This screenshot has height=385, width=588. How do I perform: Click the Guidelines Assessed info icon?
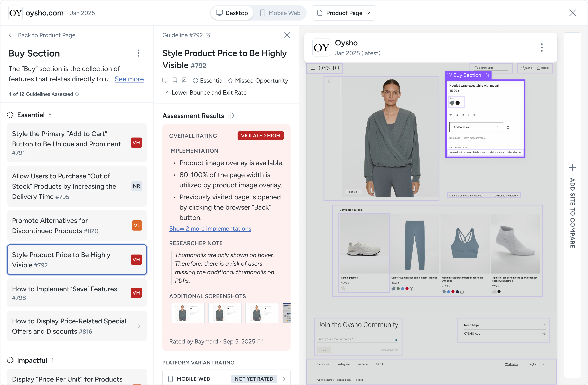click(77, 94)
